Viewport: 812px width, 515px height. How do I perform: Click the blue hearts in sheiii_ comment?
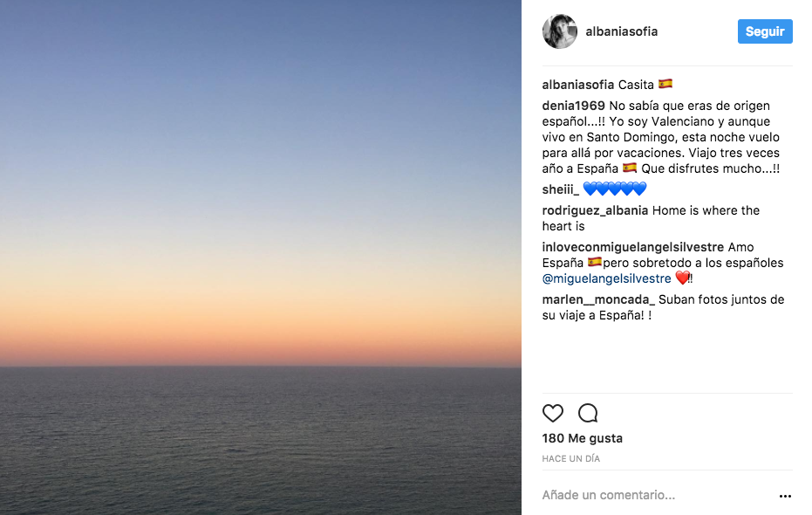pyautogui.click(x=615, y=189)
